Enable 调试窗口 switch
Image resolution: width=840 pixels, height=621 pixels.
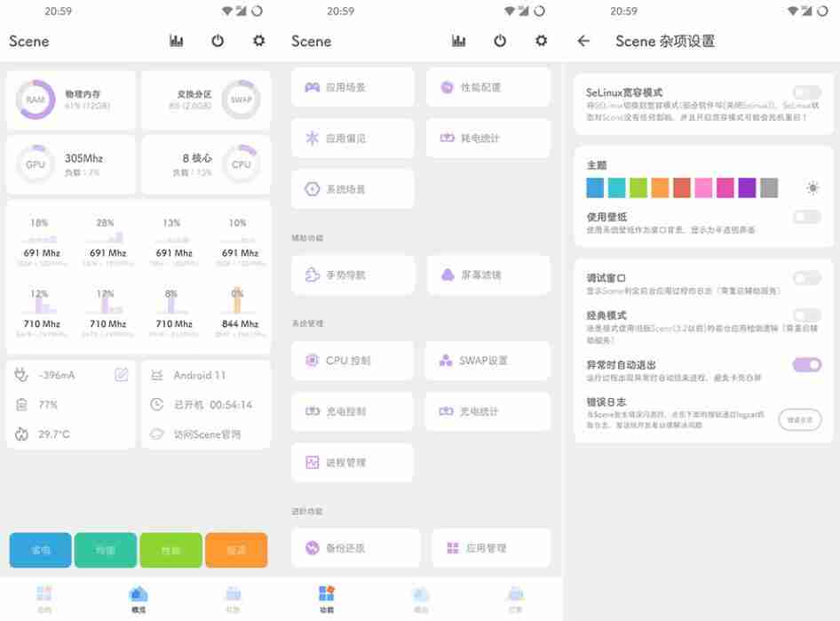[807, 278]
